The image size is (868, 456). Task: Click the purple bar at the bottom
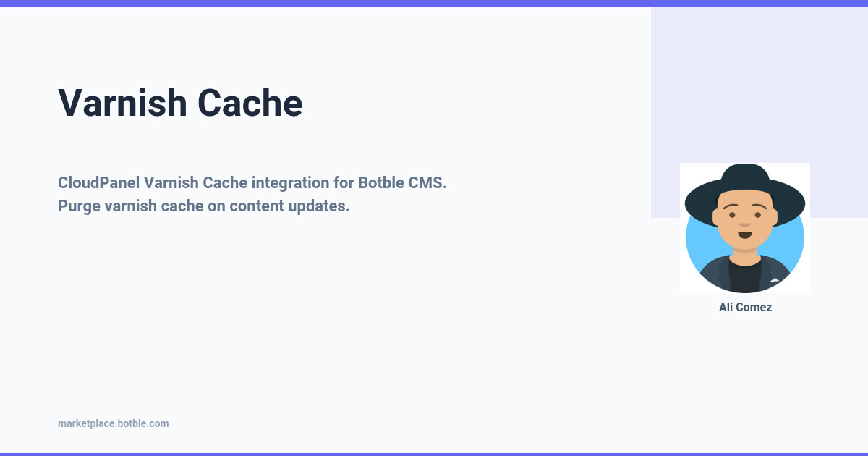(x=434, y=454)
